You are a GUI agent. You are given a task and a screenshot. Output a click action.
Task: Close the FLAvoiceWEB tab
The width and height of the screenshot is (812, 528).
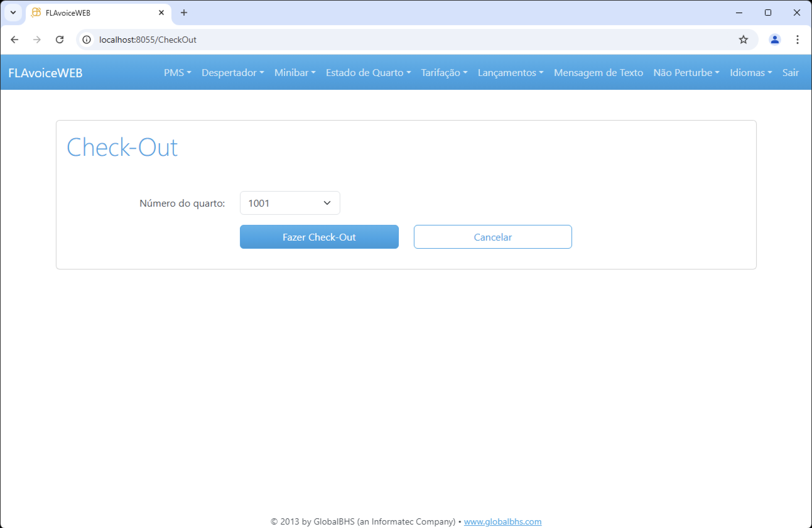click(161, 13)
